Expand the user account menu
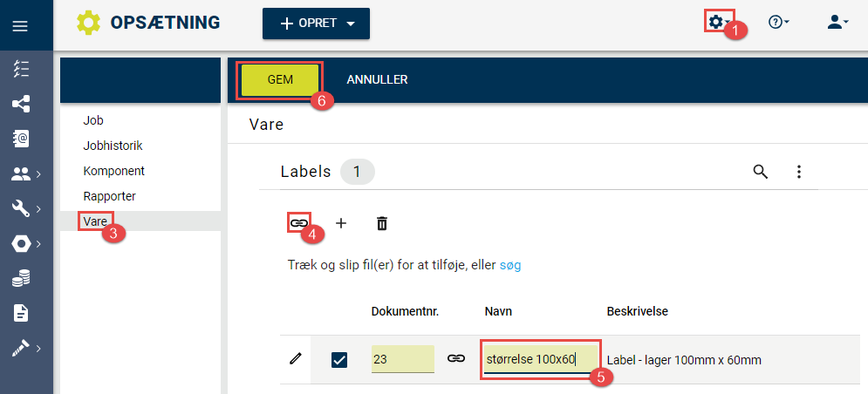Image resolution: width=868 pixels, height=394 pixels. click(837, 22)
